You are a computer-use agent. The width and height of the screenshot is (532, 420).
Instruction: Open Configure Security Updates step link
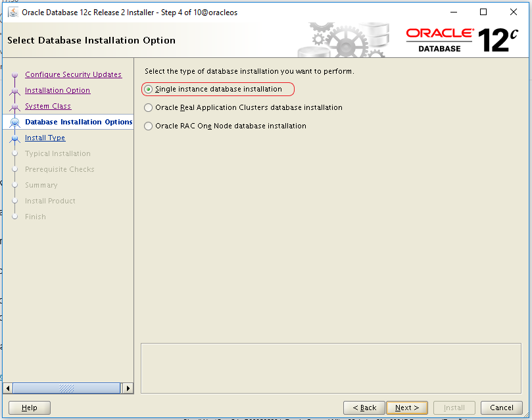73,74
